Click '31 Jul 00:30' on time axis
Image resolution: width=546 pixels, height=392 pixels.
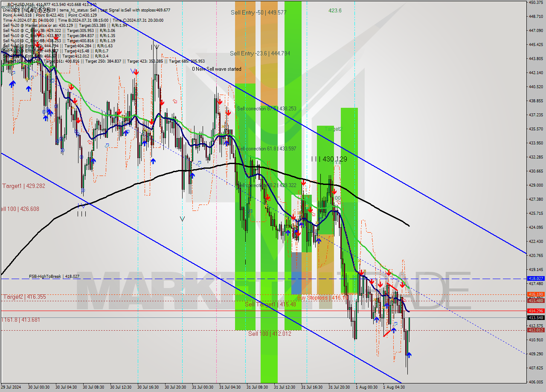click(203, 387)
